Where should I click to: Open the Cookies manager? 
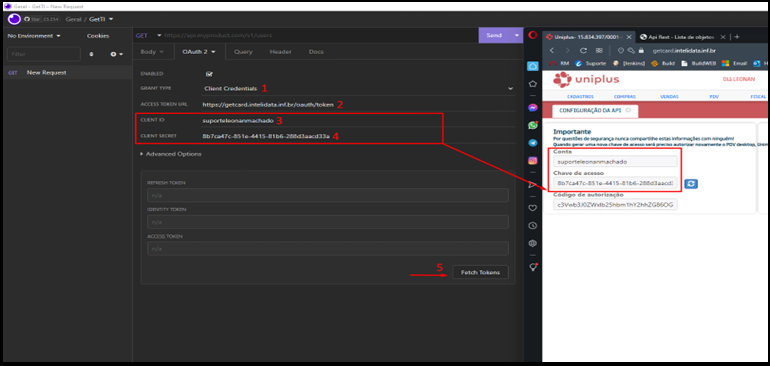tap(98, 36)
